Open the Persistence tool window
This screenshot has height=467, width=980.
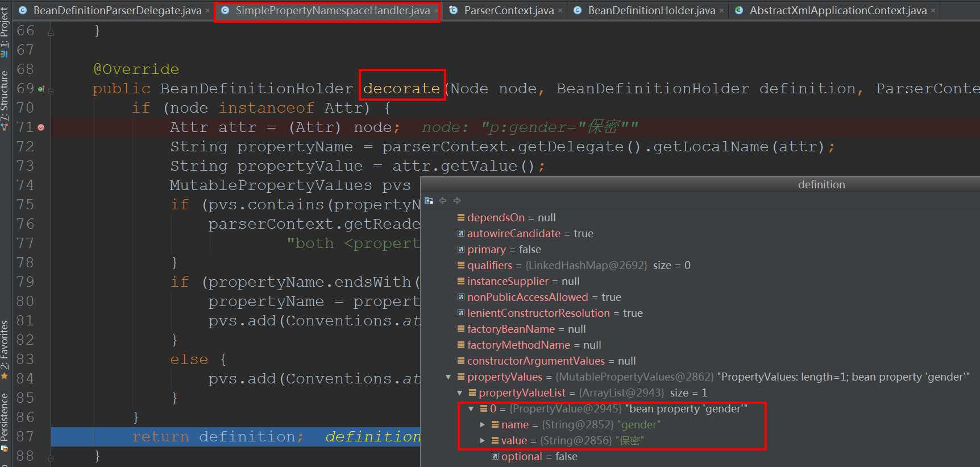5,422
